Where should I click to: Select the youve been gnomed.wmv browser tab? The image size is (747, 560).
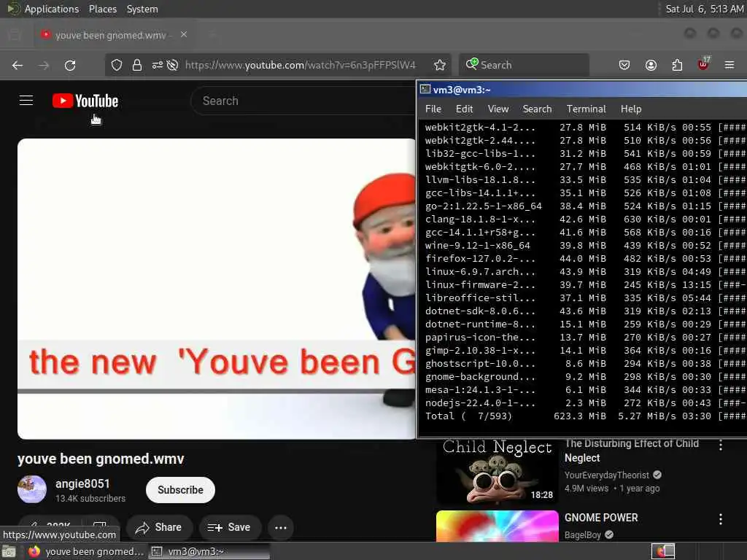[115, 35]
